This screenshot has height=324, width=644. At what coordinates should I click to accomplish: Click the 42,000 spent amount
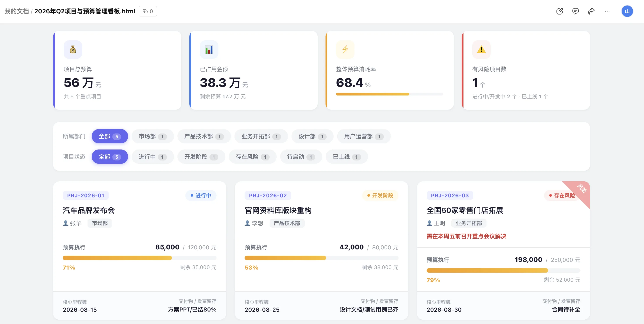[351, 247]
